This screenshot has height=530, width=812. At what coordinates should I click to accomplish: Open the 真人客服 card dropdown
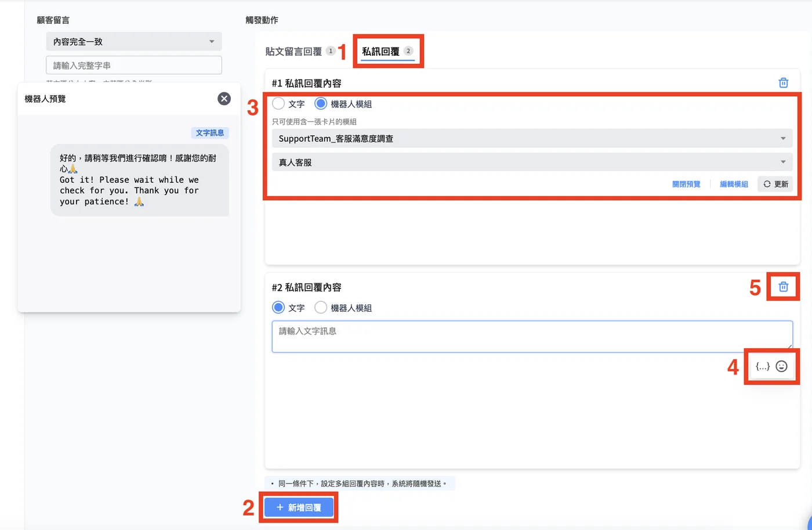coord(532,162)
